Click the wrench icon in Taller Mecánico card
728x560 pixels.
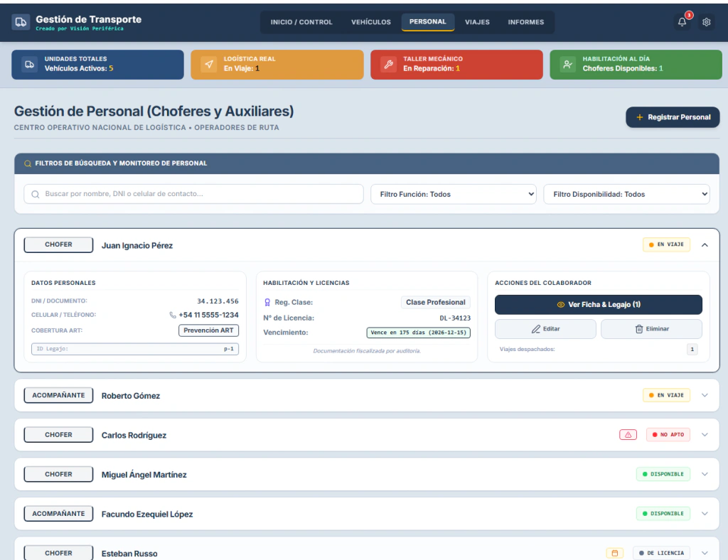click(x=389, y=65)
